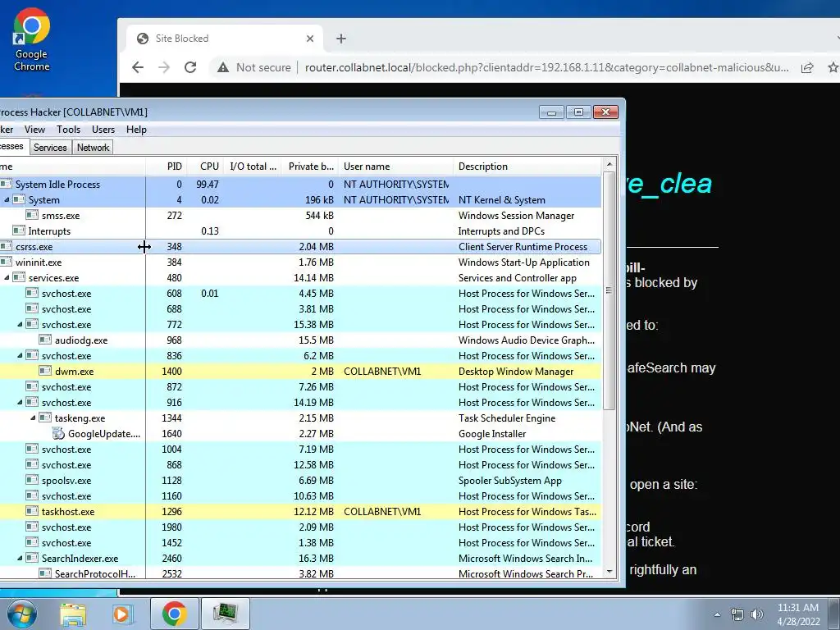Screen dimensions: 840x630
Task: Click the GoogleUpdate process icon
Action: [x=58, y=433]
